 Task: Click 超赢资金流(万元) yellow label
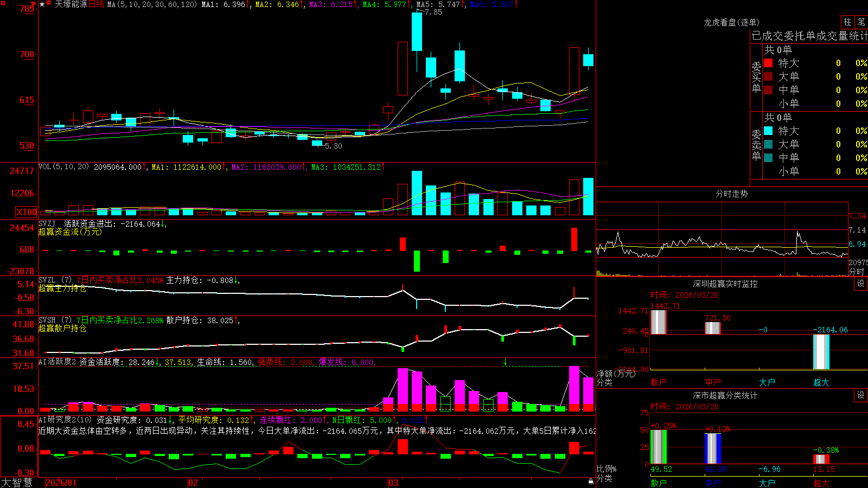tap(70, 232)
